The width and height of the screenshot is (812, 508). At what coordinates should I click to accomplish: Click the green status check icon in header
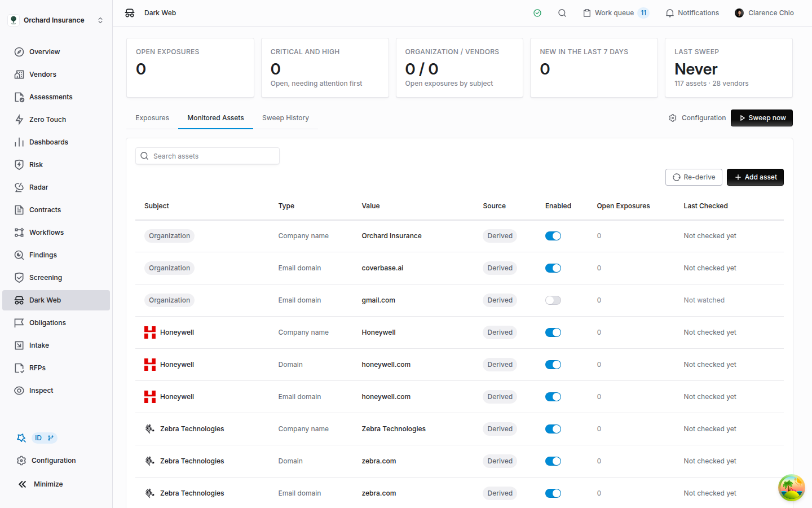pos(537,13)
